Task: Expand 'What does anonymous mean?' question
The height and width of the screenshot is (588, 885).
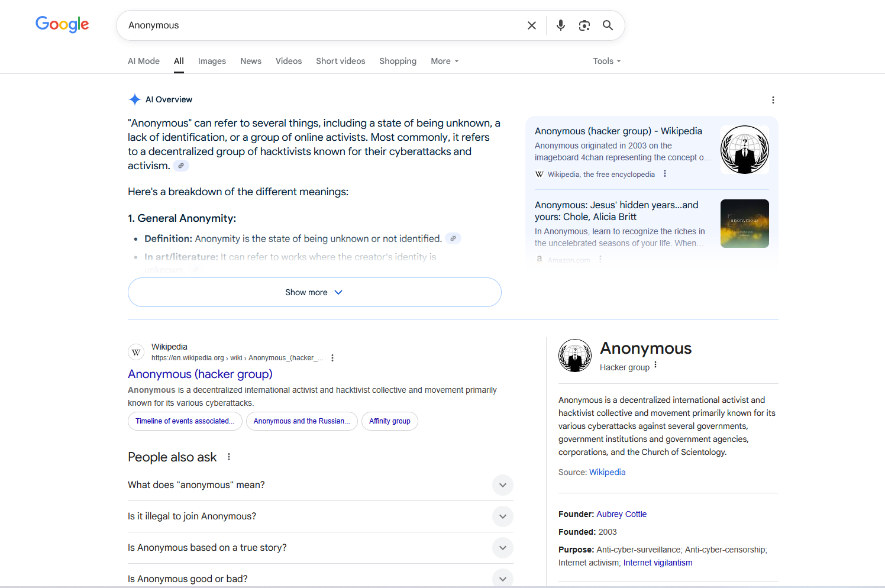Action: (320, 485)
